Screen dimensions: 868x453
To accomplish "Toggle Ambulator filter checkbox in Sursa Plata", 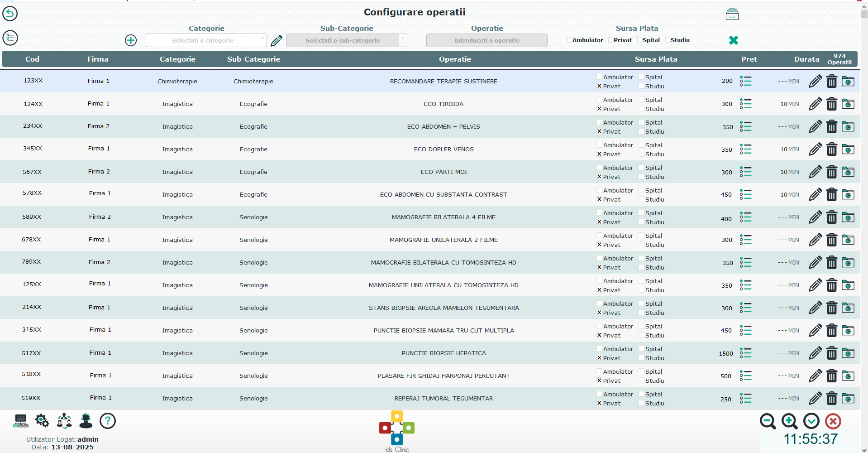I will pyautogui.click(x=569, y=40).
